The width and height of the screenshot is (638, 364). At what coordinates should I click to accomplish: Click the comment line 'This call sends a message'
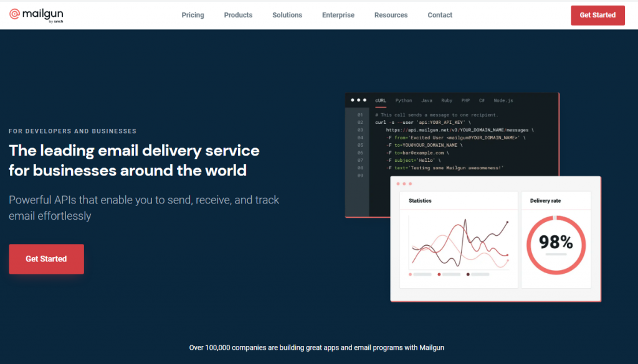point(437,115)
